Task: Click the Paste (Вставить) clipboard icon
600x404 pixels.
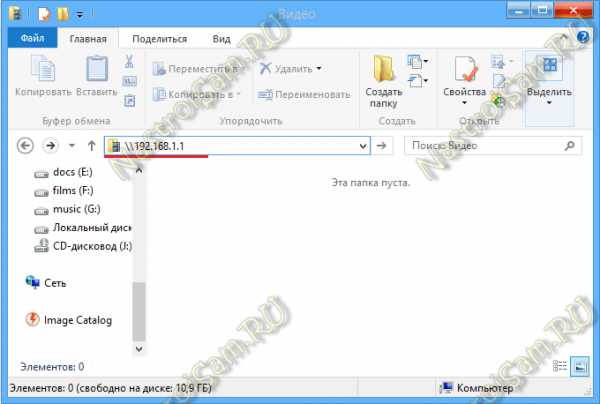Action: (97, 69)
